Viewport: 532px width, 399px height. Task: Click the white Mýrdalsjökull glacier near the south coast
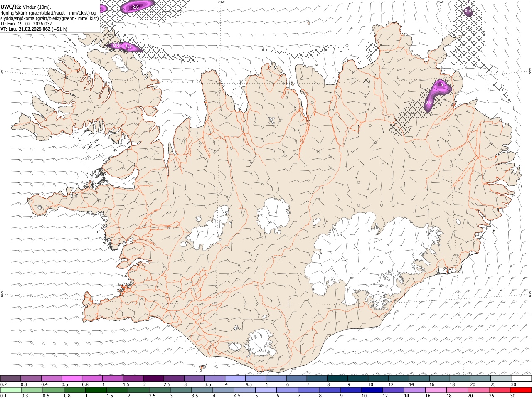click(261, 343)
